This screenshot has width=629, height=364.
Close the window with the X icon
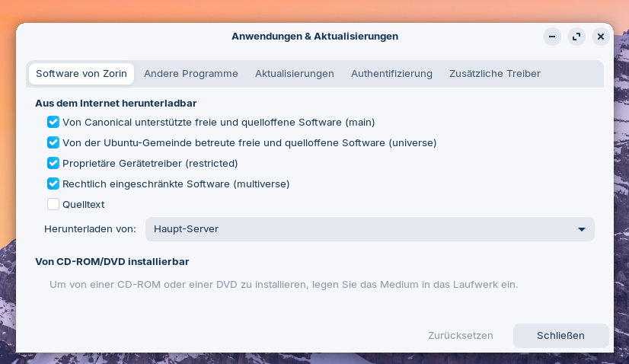click(601, 37)
